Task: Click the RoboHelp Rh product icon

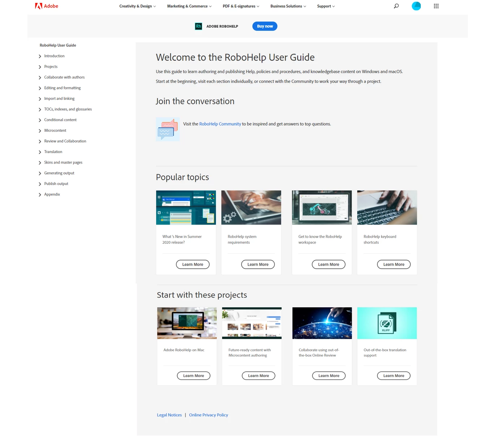Action: [198, 26]
